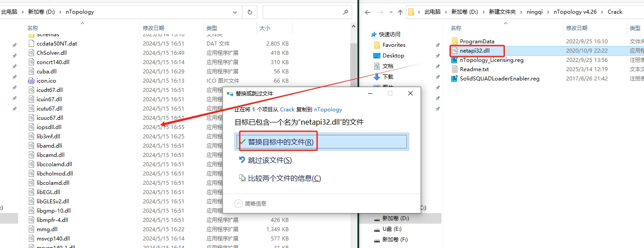Open recent locations dropdown in Crack window
This screenshot has height=248, width=644.
(391, 12)
